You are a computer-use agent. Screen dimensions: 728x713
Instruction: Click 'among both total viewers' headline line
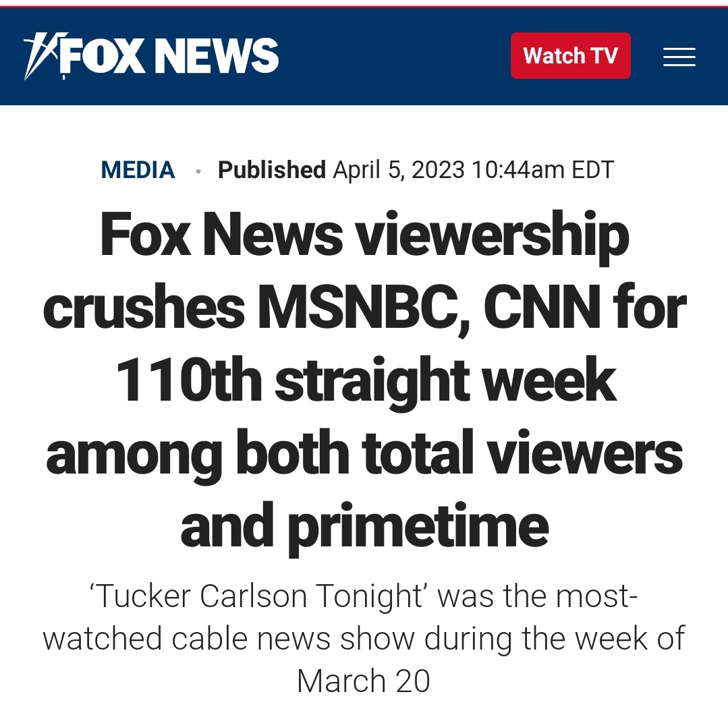coord(364,455)
